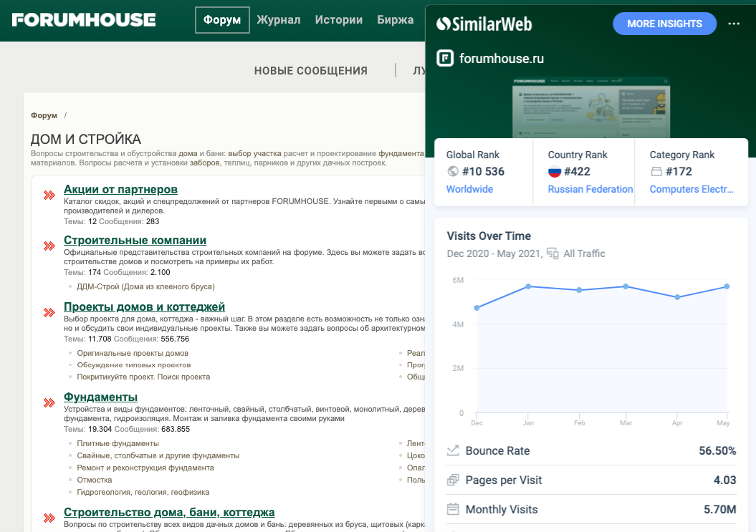Image resolution: width=756 pixels, height=532 pixels.
Task: Click the Russian flag icon
Action: (x=554, y=172)
